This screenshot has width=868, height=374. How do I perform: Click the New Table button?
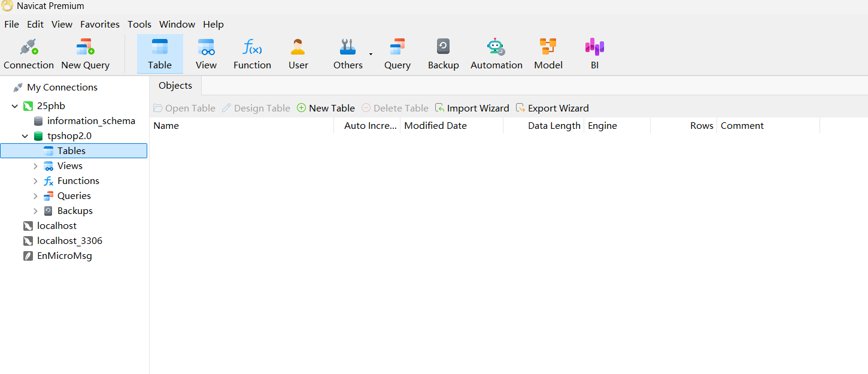point(326,108)
